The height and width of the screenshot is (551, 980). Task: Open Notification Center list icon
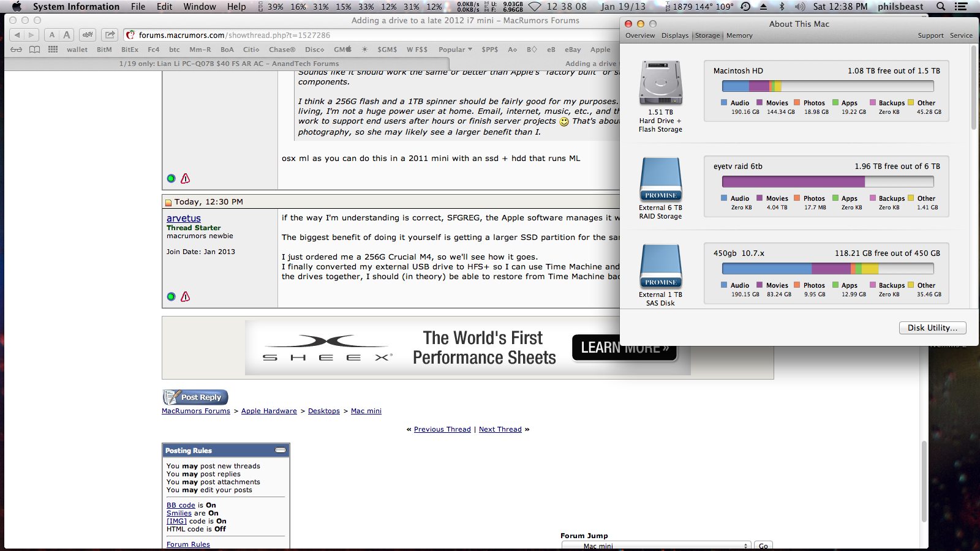pos(961,7)
